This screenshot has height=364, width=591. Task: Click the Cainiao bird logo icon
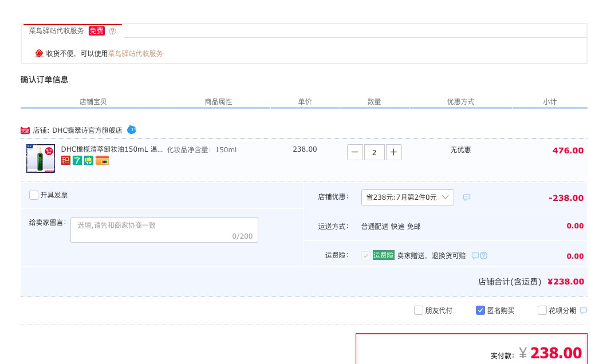pos(39,53)
